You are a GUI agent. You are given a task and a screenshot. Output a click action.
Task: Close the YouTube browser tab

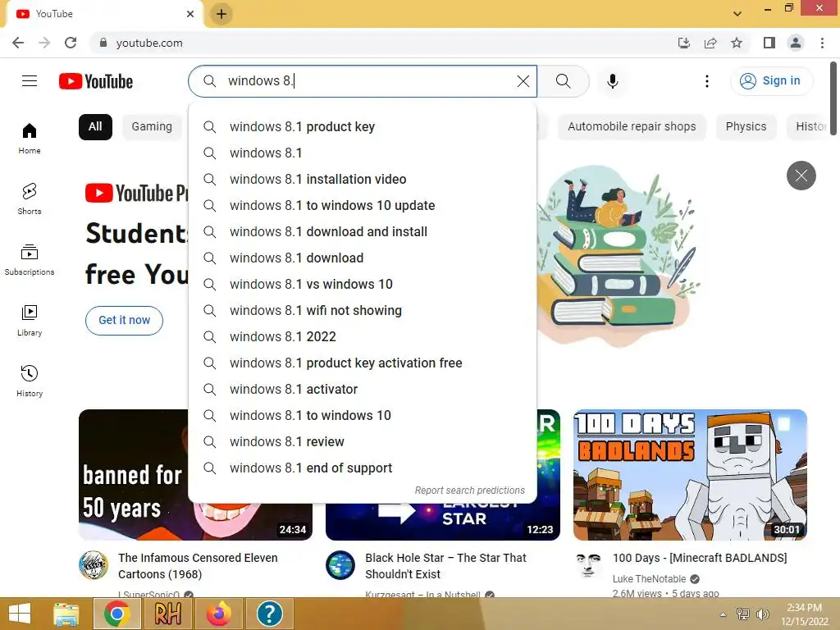(x=190, y=14)
